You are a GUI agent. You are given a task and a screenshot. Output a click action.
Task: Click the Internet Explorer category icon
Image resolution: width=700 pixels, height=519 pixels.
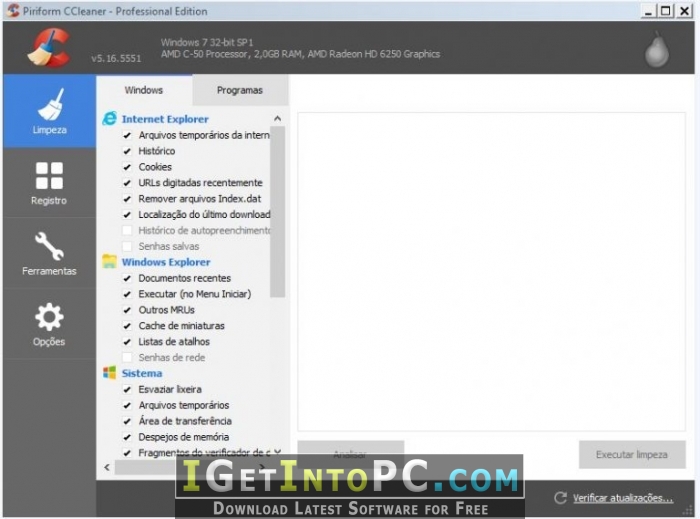(109, 119)
